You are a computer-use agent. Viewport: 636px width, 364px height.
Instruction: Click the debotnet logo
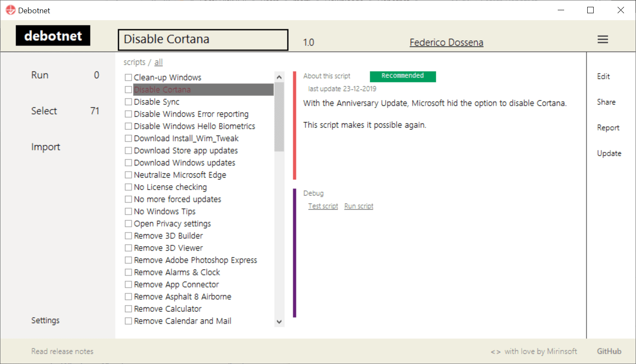(53, 35)
